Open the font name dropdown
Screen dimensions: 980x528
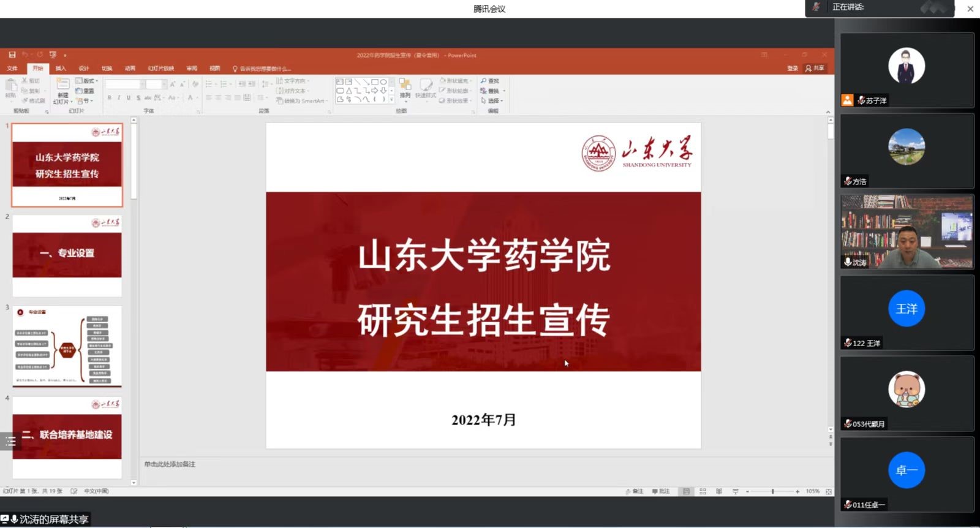coord(142,84)
